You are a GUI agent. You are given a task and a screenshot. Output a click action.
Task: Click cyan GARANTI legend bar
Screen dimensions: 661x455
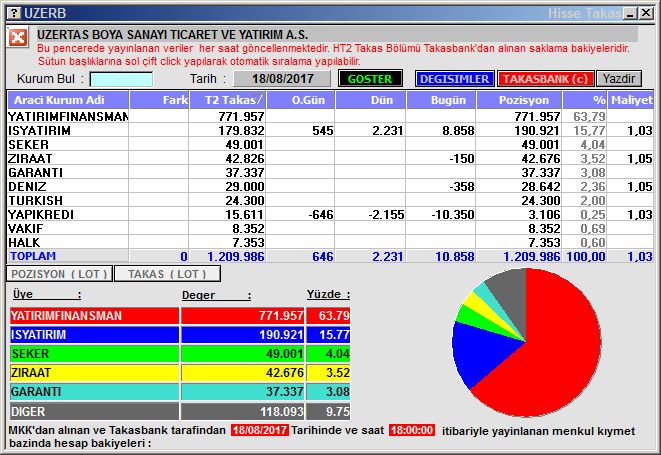coord(94,392)
